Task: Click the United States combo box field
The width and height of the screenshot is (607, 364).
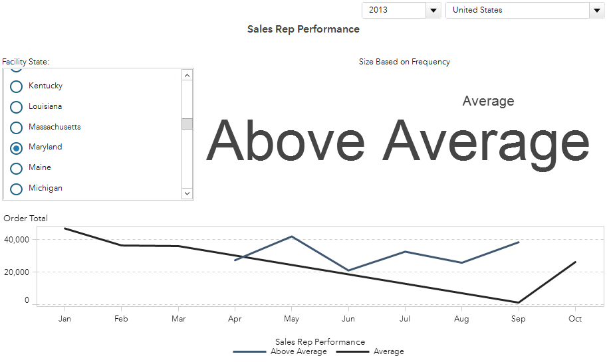Action: tap(517, 10)
